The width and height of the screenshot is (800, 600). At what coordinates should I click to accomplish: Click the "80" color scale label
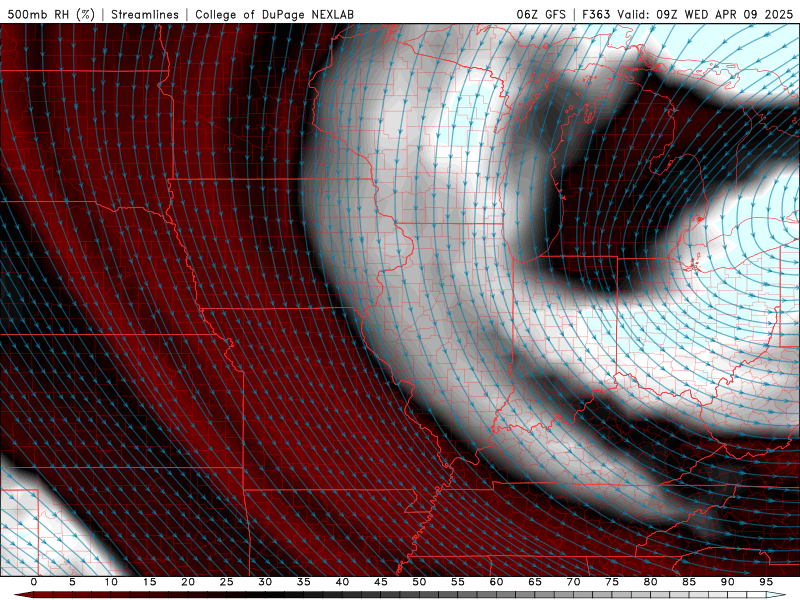pyautogui.click(x=650, y=582)
